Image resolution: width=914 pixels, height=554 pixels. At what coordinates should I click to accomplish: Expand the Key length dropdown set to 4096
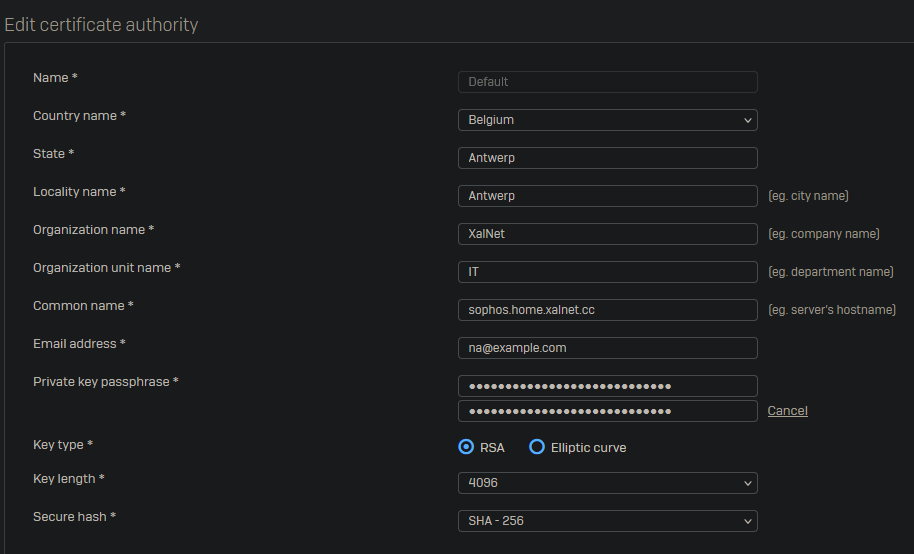pos(607,483)
